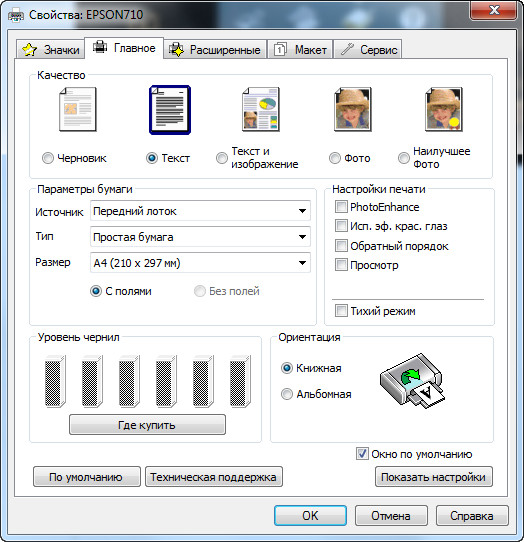Open the Источник paper source dropdown
The width and height of the screenshot is (524, 542).
pos(200,211)
